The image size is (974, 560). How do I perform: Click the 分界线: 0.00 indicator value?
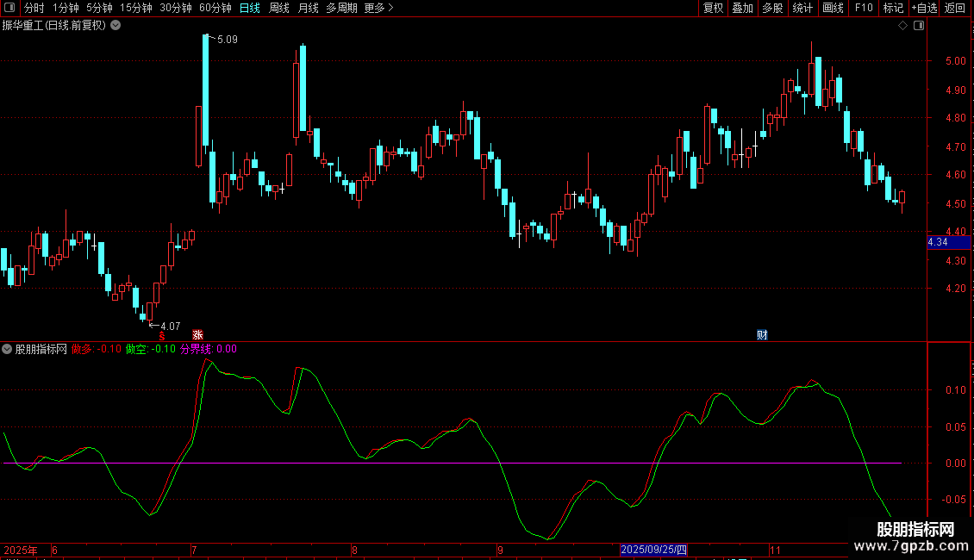pyautogui.click(x=208, y=349)
